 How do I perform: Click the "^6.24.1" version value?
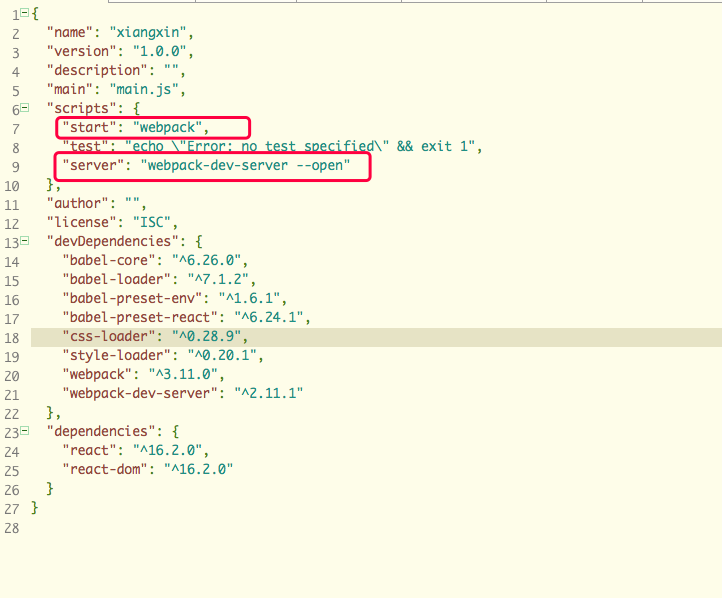pyautogui.click(x=268, y=317)
